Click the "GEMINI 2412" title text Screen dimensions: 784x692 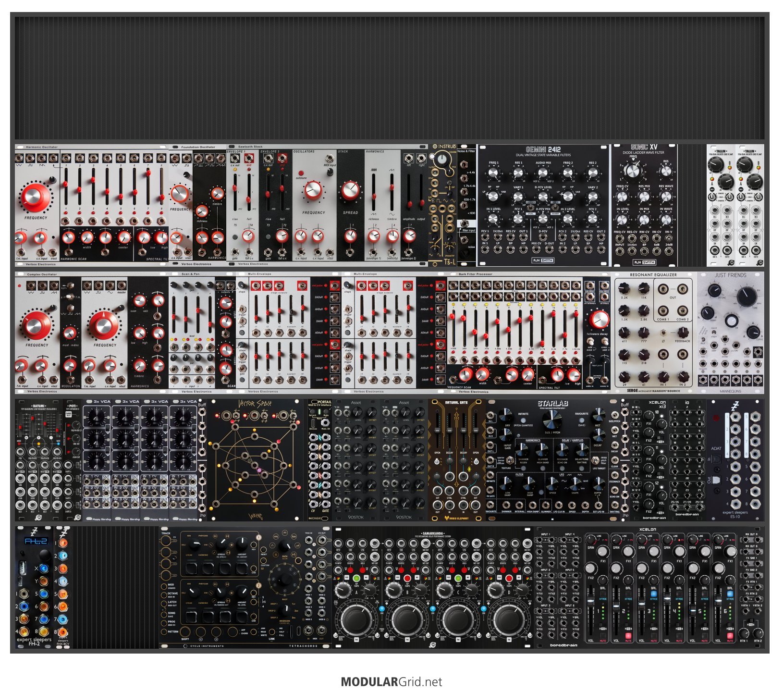pos(543,149)
